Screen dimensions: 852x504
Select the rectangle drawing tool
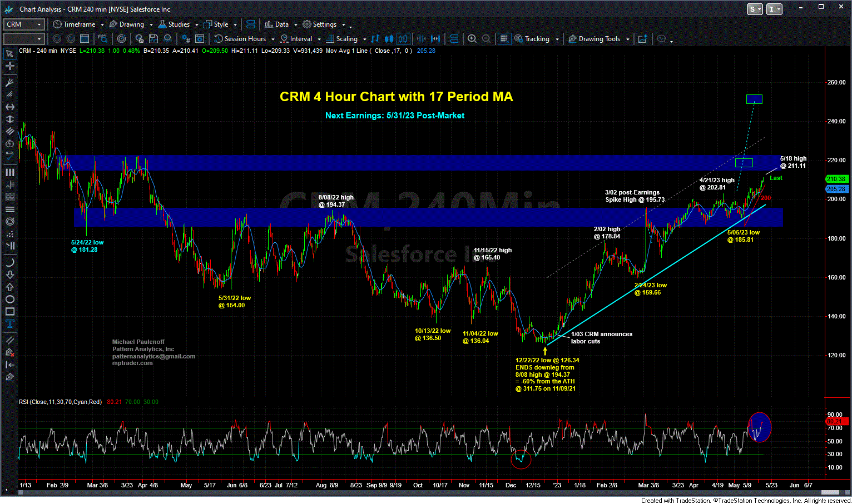point(9,311)
